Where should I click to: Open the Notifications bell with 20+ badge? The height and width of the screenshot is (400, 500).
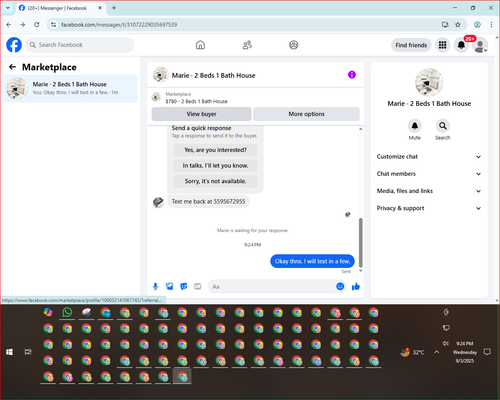point(461,45)
